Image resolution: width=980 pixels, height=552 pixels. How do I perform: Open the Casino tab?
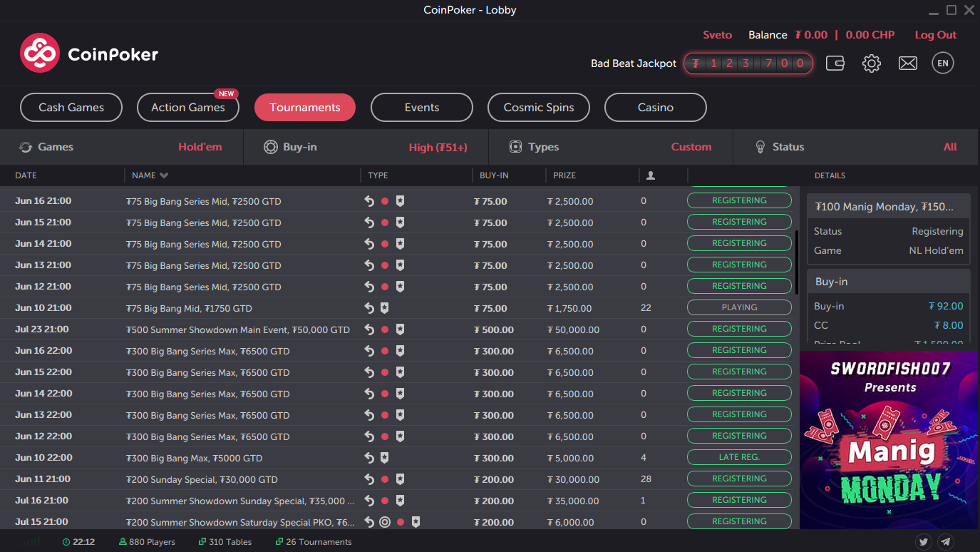tap(656, 108)
